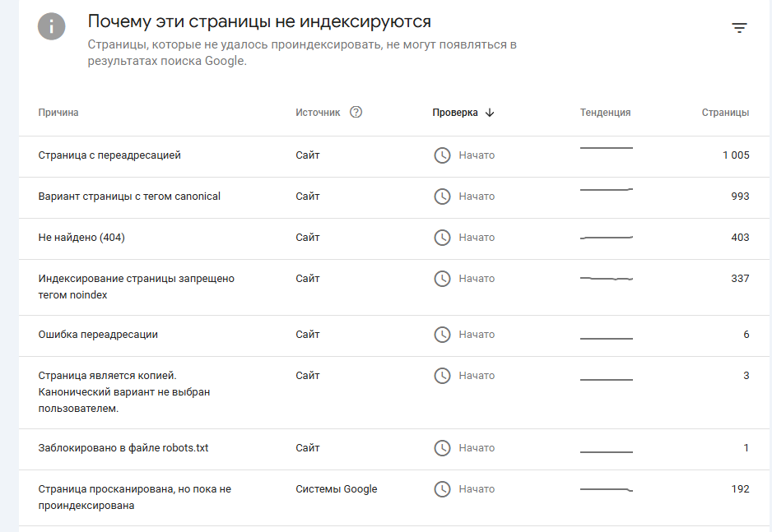Open Заблокировано в файле robots.txt row

point(123,448)
